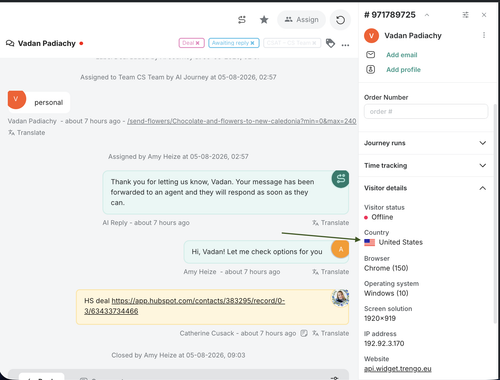Click the 1920×919 screen solution value
Screen dimensions: 500x380
coord(380,319)
